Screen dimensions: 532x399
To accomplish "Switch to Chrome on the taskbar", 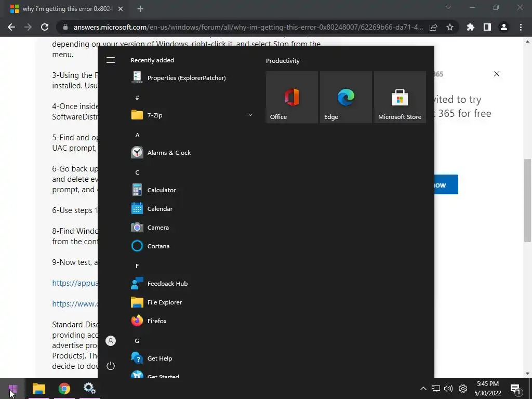I will click(x=64, y=389).
